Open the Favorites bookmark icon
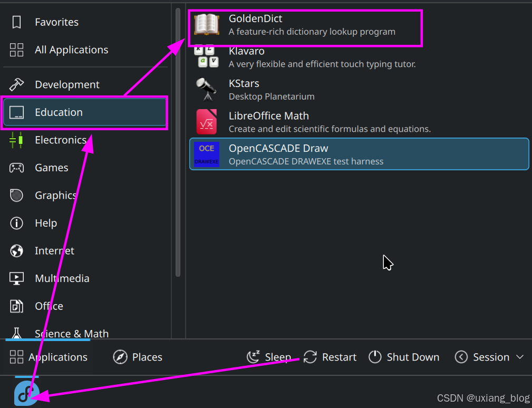Viewport: 532px width, 408px height. [x=16, y=22]
